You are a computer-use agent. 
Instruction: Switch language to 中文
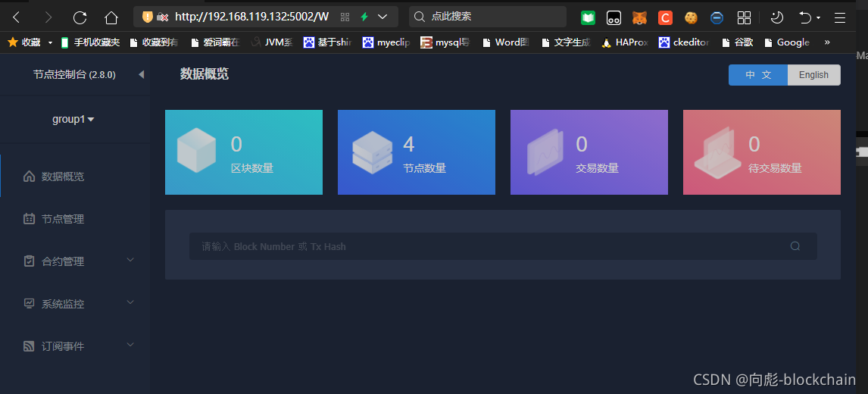pos(758,75)
